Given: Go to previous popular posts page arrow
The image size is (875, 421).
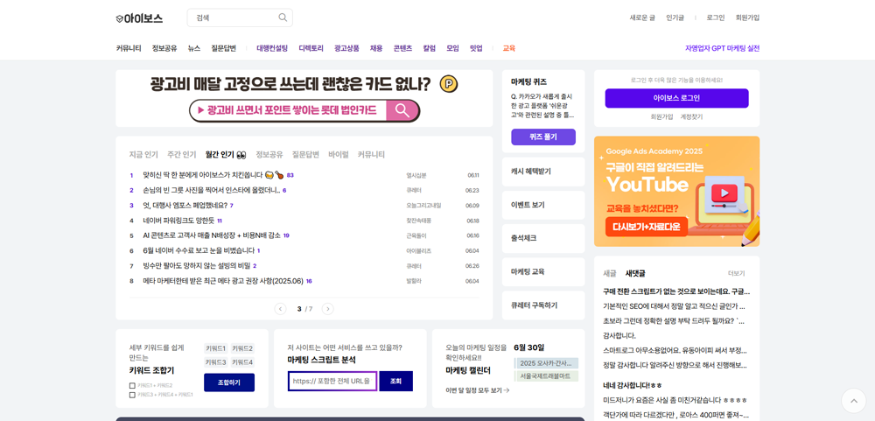Looking at the screenshot, I should [281, 309].
